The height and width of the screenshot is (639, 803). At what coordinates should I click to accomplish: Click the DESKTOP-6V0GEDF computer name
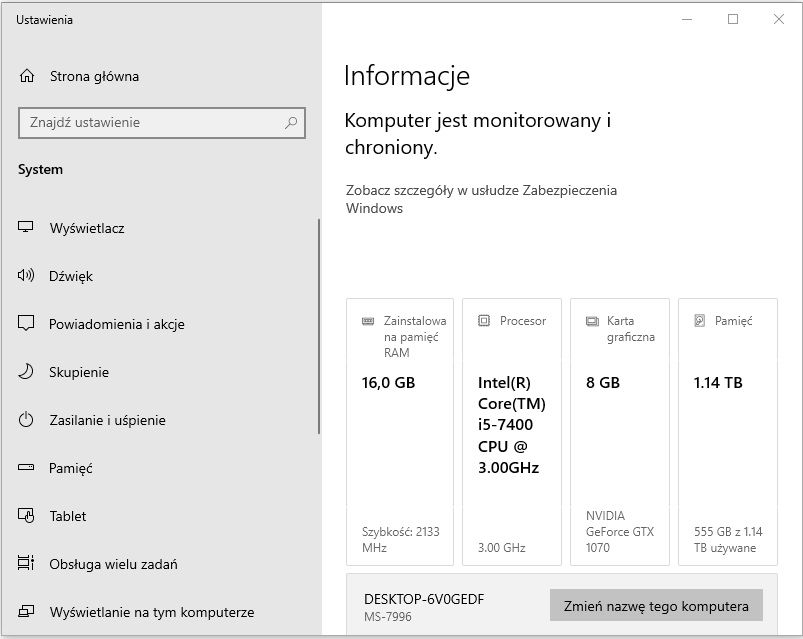pos(424,599)
